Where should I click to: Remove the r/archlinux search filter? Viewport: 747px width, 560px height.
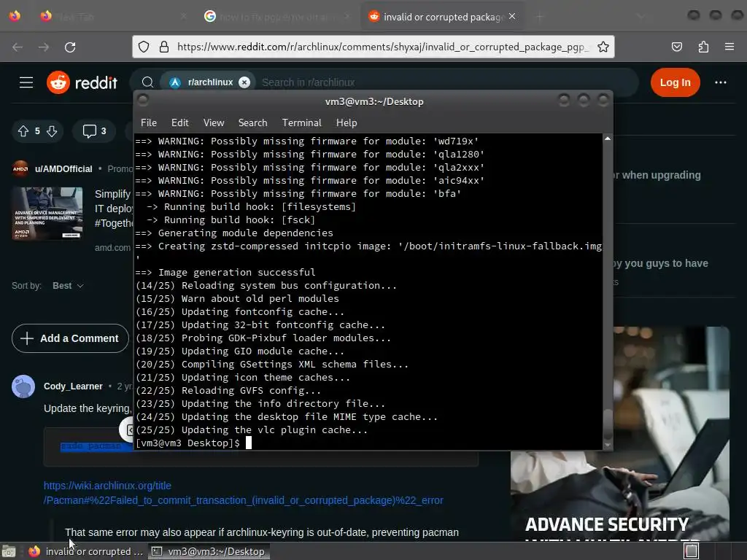point(244,82)
